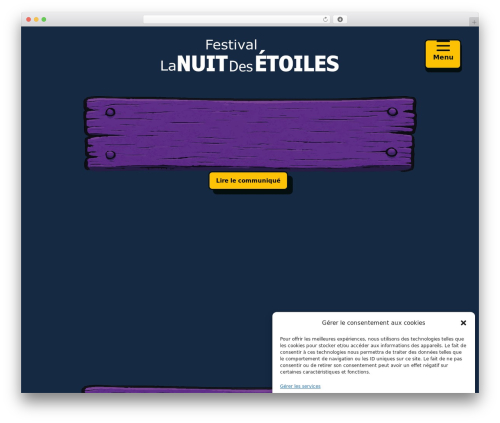The height and width of the screenshot is (423, 500).
Task: Click the purple wooden sign banner
Action: [x=250, y=134]
